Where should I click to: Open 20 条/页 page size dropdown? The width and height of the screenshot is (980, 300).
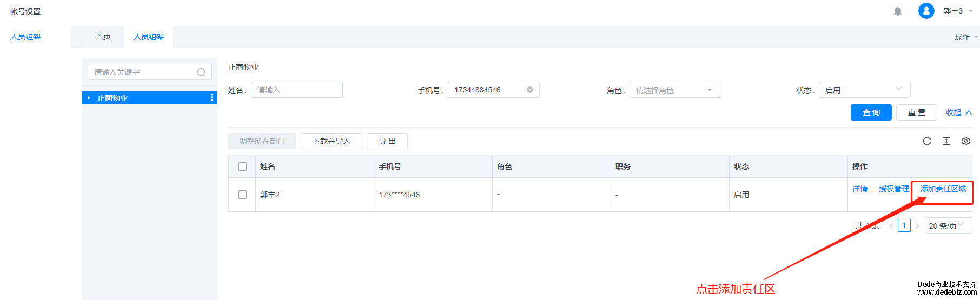948,225
